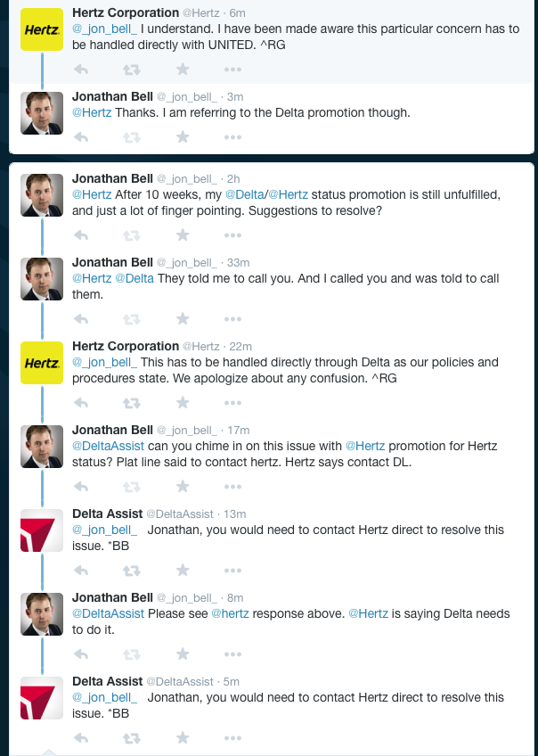538x756 pixels.
Task: Open the Hertz Corporation name on the 6m tweet
Action: 125,12
